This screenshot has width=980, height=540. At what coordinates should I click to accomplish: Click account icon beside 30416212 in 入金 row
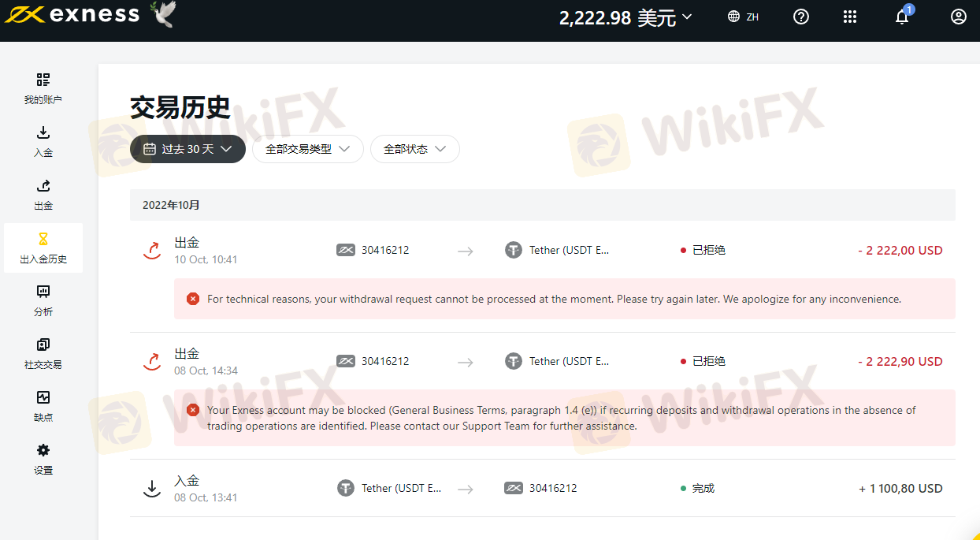click(514, 489)
